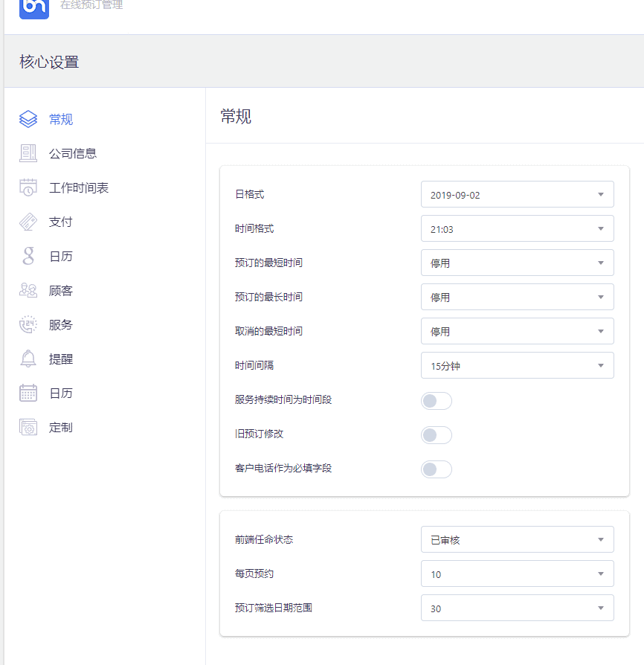Go to the 公司信息 settings section

coord(72,153)
